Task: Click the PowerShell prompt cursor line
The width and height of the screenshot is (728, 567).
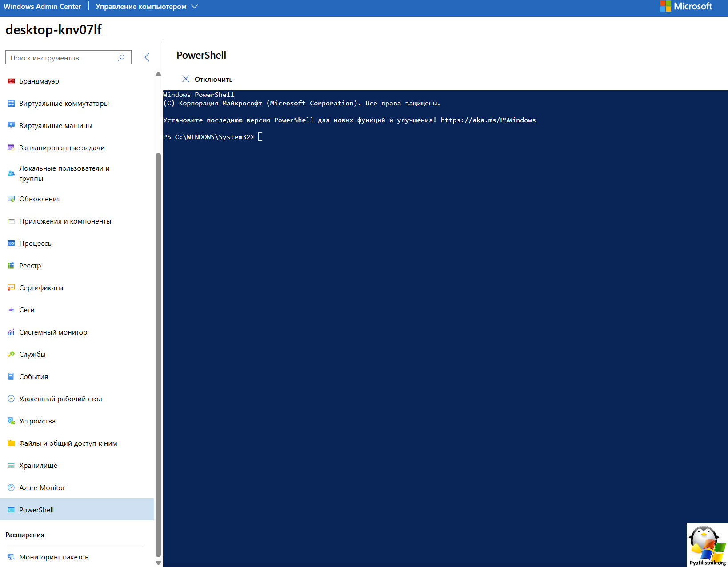Action: coord(213,137)
